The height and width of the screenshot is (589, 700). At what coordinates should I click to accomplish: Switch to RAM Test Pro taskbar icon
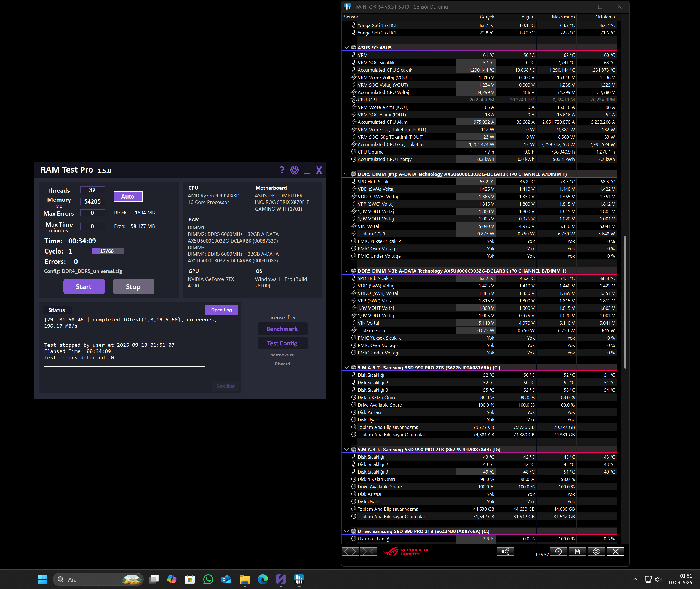point(281,580)
